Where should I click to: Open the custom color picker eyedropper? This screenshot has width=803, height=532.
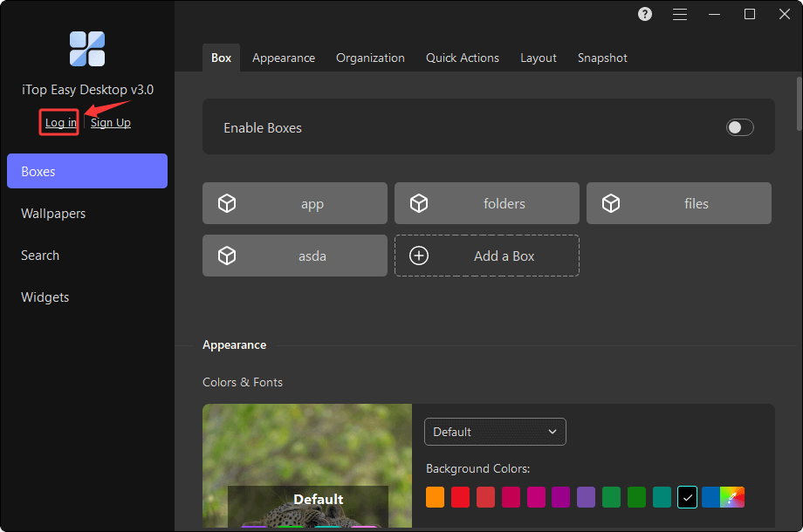point(732,497)
